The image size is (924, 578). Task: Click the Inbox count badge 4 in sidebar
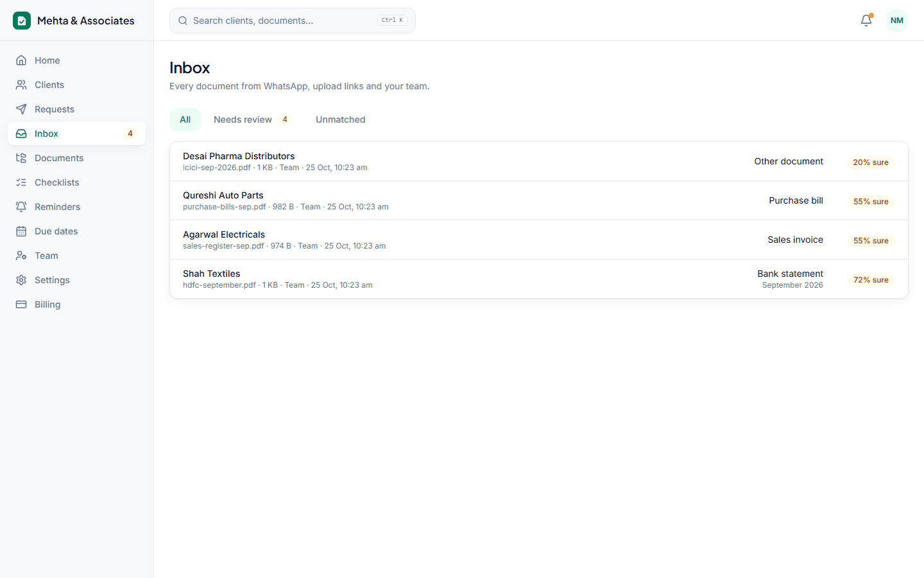click(x=130, y=134)
